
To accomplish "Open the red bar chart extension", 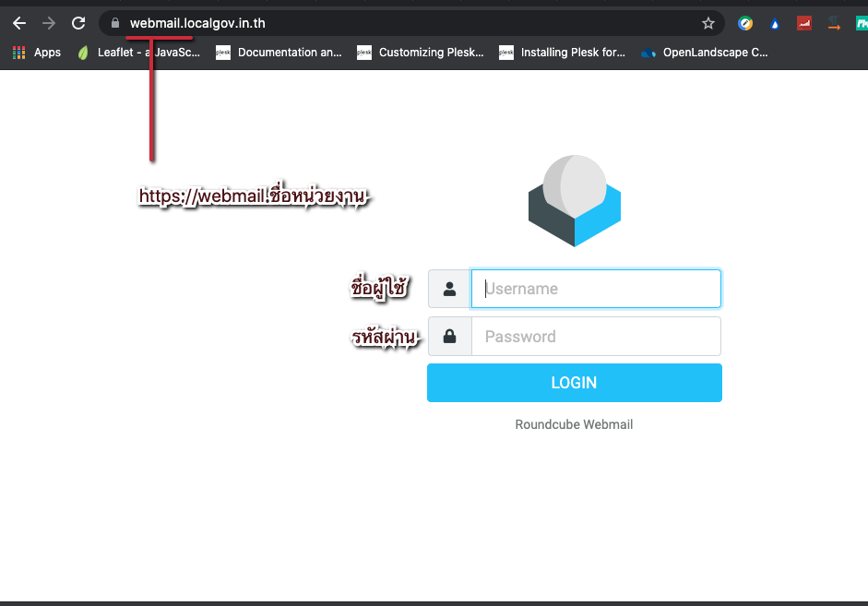I will coord(803,24).
